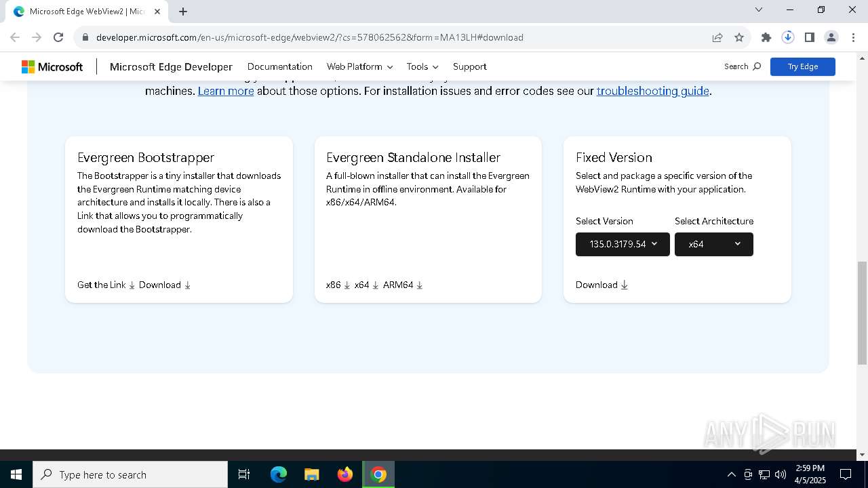Viewport: 868px width, 488px height.
Task: Launch Microsoft Edge from the taskbar
Action: (279, 474)
